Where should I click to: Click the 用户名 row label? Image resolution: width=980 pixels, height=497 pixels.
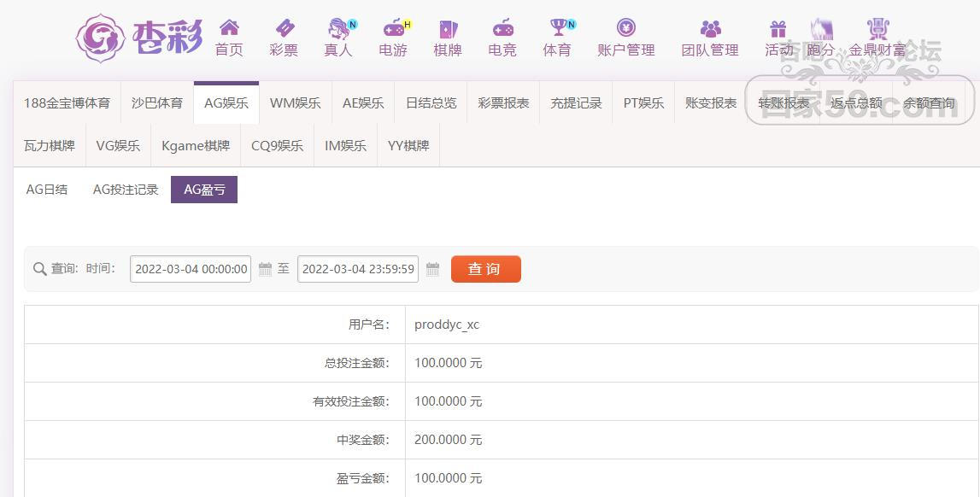pos(369,325)
